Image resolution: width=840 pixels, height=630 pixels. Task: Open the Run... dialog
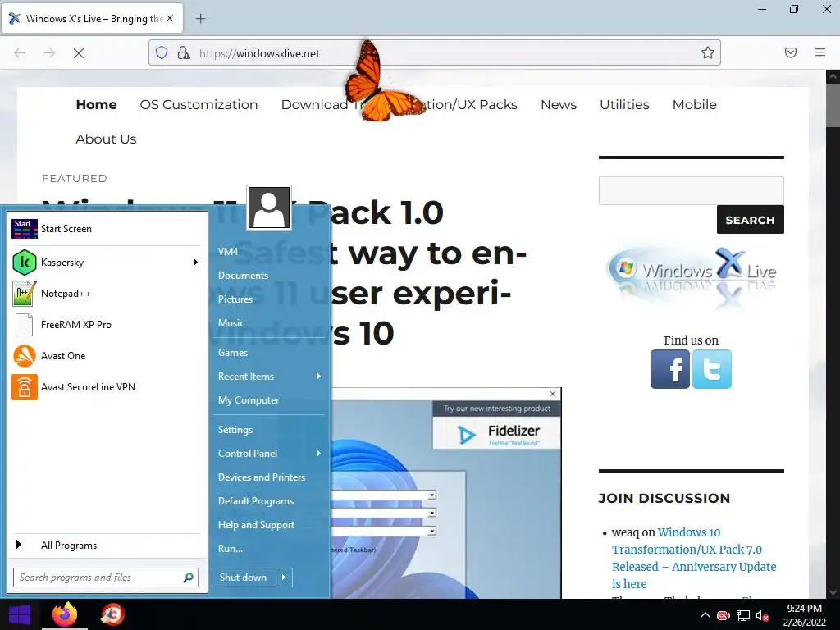(x=231, y=549)
